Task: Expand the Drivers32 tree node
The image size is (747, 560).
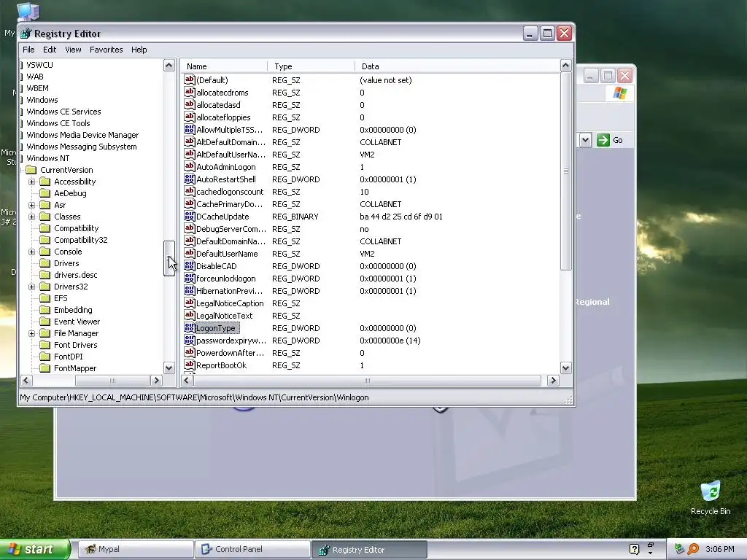Action: 31,287
